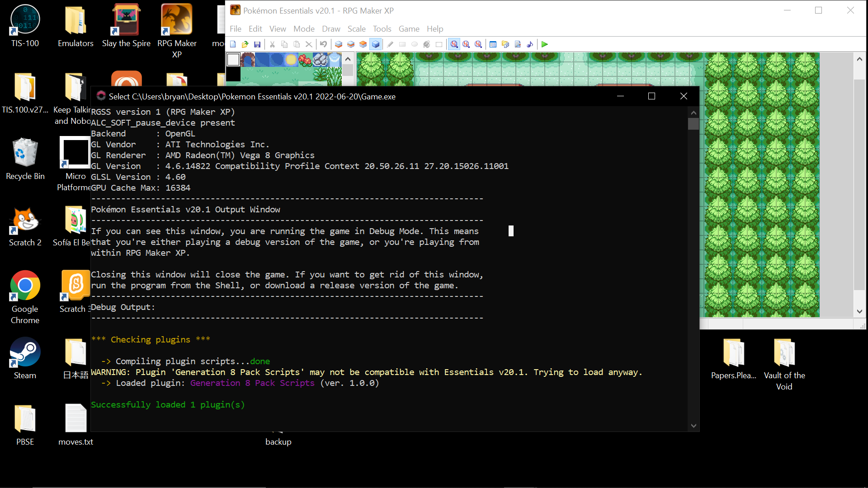Viewport: 868px width, 488px height.
Task: Open the Script Editor icon
Action: pyautogui.click(x=518, y=44)
